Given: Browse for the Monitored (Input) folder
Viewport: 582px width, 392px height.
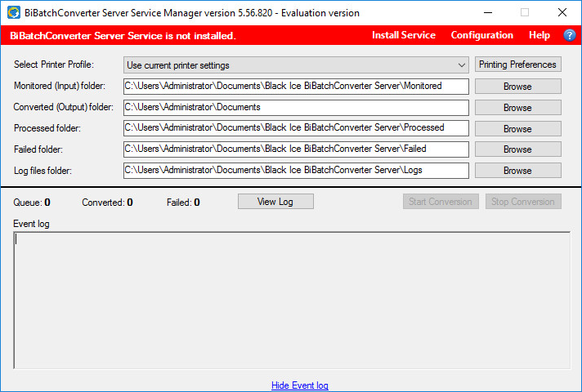Looking at the screenshot, I should coord(517,87).
